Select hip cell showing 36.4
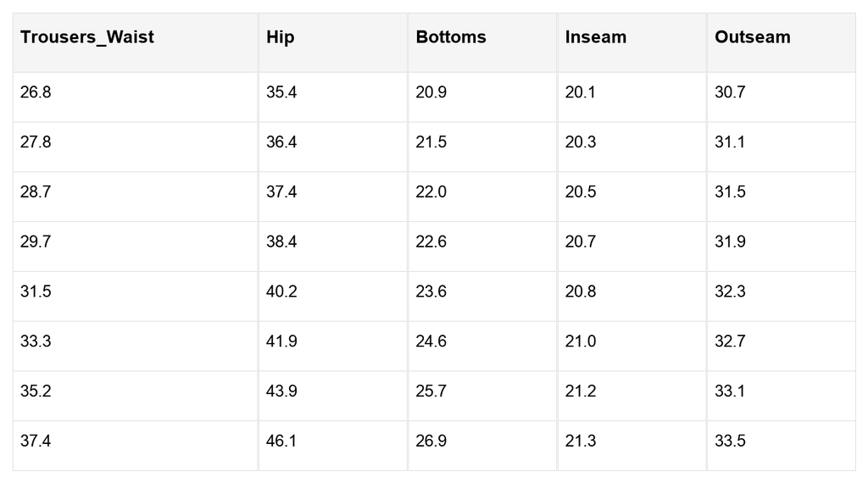 pos(332,147)
